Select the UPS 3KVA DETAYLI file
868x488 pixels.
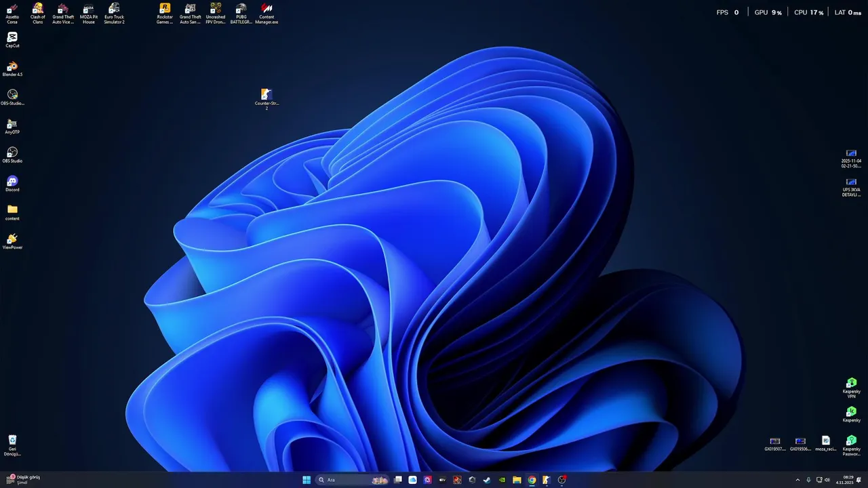pos(852,187)
